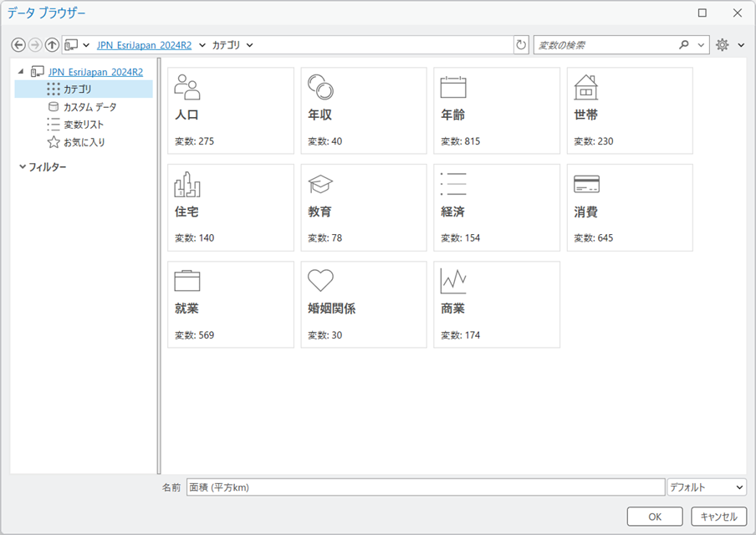Click the back navigation arrow icon
The image size is (756, 535).
coord(18,45)
